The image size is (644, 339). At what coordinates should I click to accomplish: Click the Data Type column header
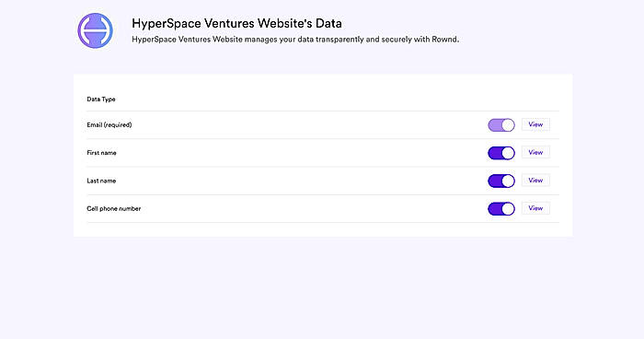(101, 99)
